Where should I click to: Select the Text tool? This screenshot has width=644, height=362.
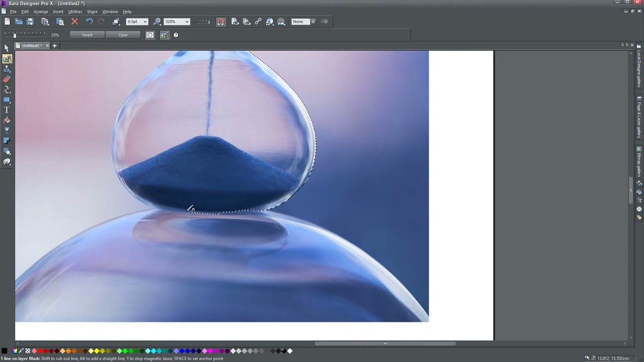tap(7, 110)
